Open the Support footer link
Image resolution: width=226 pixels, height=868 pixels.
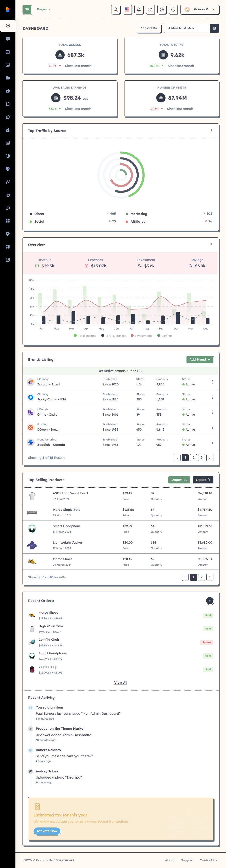click(x=187, y=860)
